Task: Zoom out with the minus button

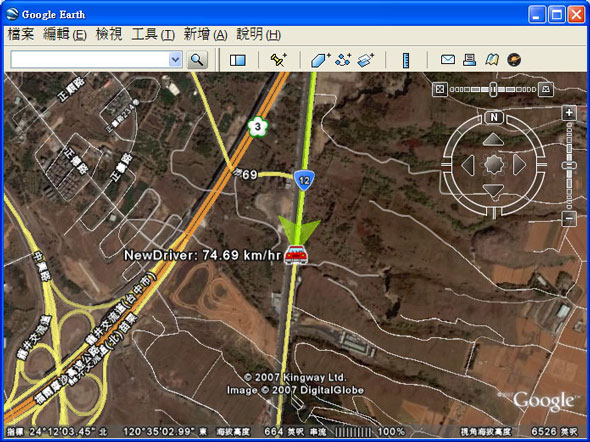Action: tap(569, 218)
